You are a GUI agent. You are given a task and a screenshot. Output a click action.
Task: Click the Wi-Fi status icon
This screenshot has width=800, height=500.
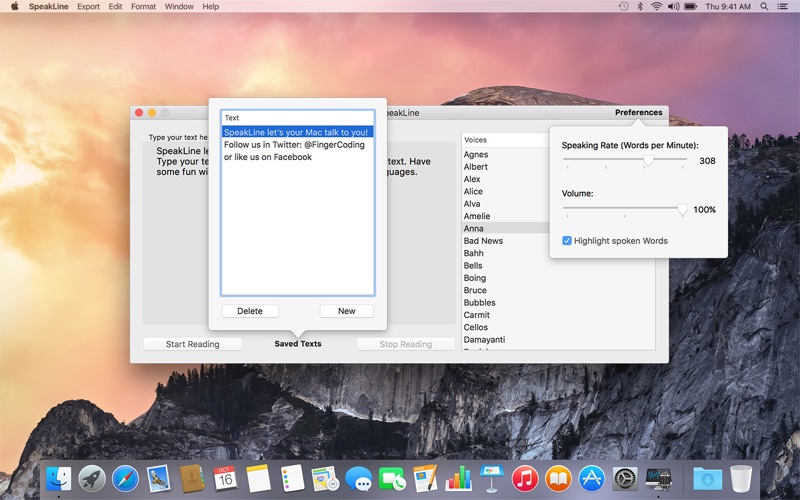tap(656, 6)
